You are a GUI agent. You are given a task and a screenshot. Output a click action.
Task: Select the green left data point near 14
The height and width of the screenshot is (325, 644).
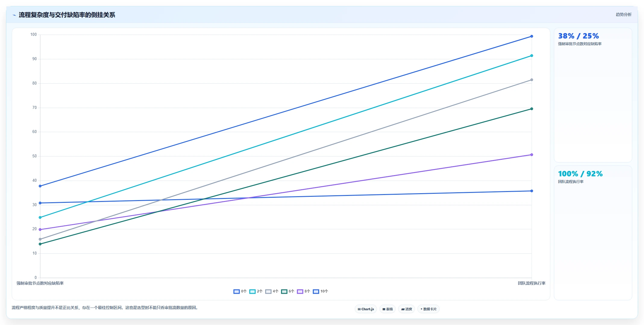pyautogui.click(x=40, y=244)
